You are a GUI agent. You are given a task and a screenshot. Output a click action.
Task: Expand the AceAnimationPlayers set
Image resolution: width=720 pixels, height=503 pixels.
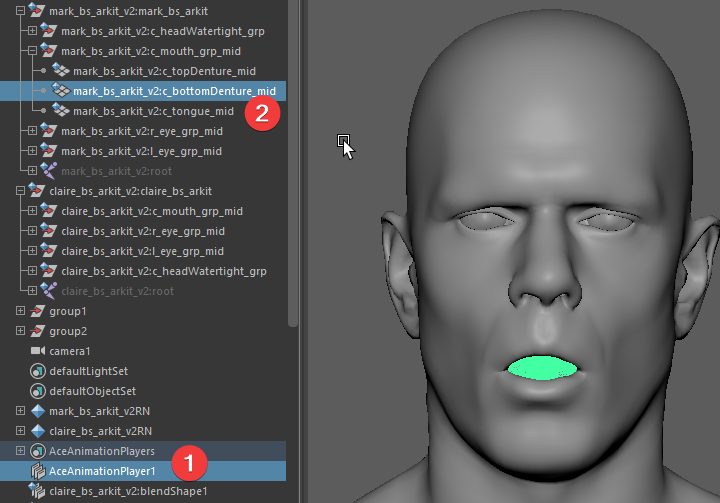pos(20,451)
